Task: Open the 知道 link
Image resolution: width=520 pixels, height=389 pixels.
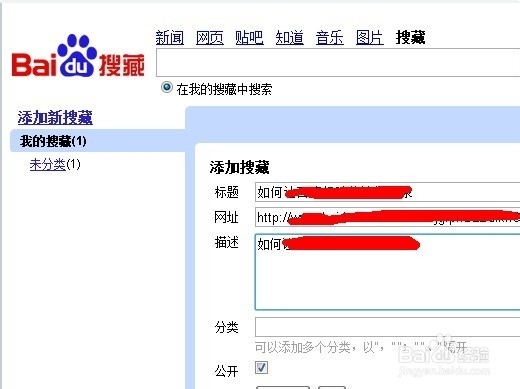Action: tap(289, 37)
